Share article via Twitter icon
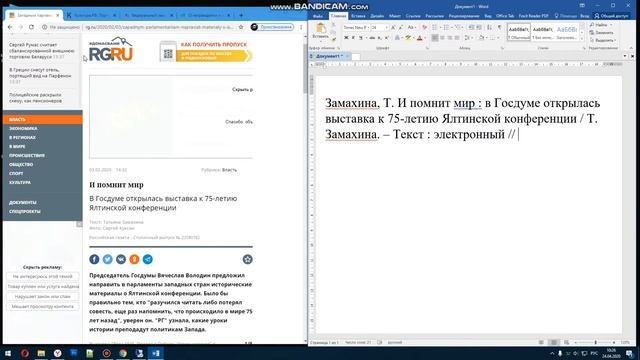The image size is (640, 360). 108,259
